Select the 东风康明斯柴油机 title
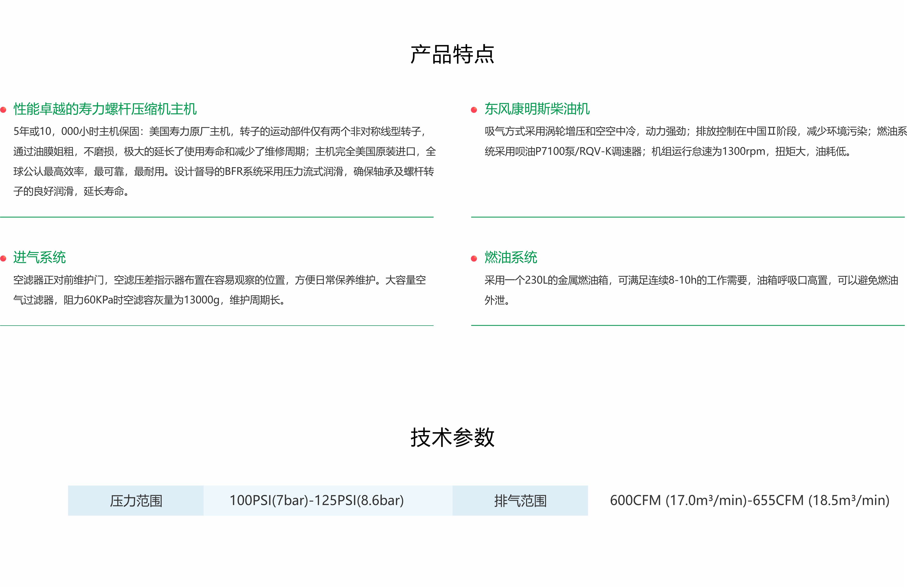Image resolution: width=907 pixels, height=588 pixels. (537, 109)
